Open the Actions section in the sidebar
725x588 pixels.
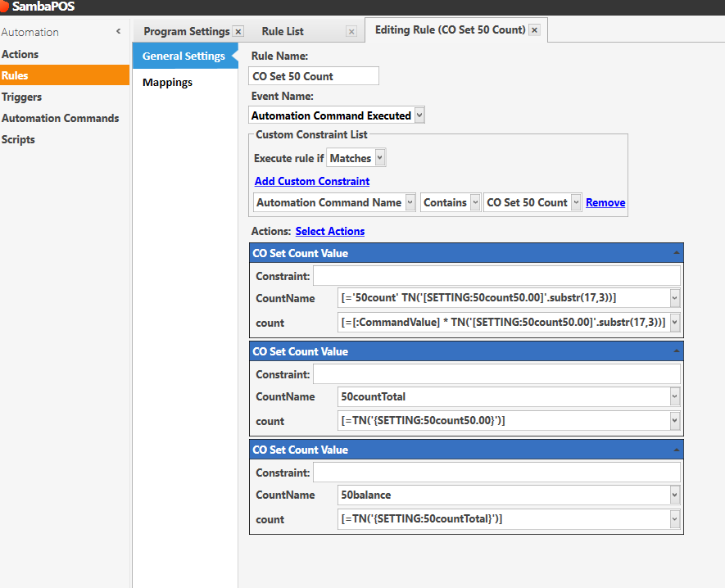20,54
